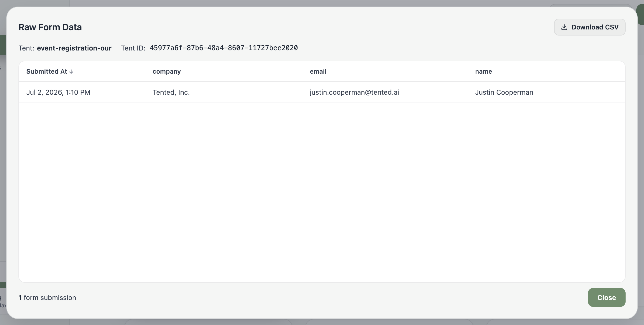Click the Raw Form Data title
Image resolution: width=644 pixels, height=325 pixels.
[50, 27]
